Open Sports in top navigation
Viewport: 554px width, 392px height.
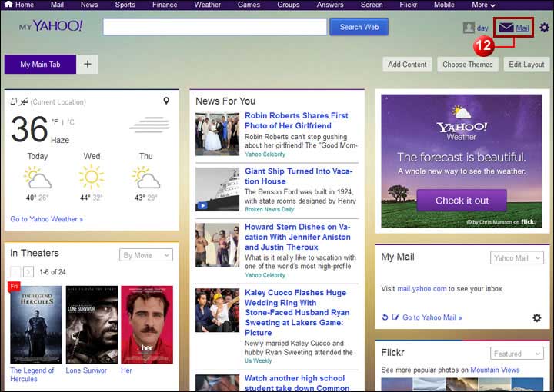click(125, 5)
